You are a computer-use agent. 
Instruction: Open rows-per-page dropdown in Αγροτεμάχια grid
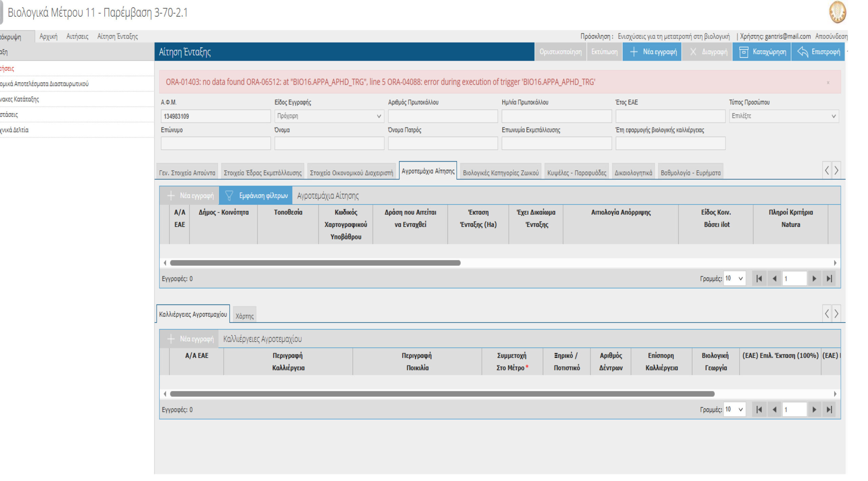734,278
